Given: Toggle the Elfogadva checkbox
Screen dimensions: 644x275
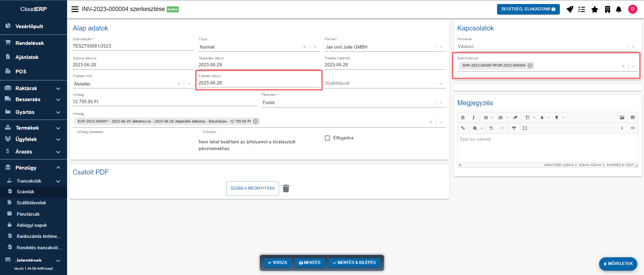Looking at the screenshot, I should pos(327,138).
